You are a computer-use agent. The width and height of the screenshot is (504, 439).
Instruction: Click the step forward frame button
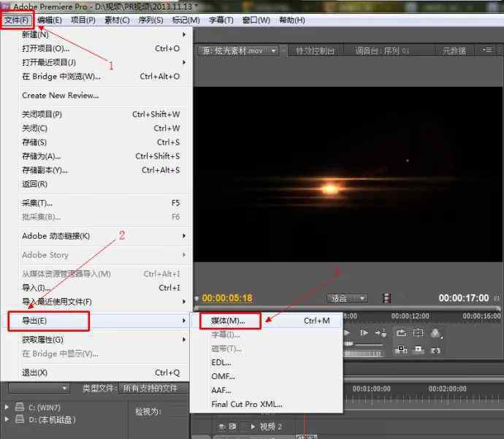pos(364,333)
